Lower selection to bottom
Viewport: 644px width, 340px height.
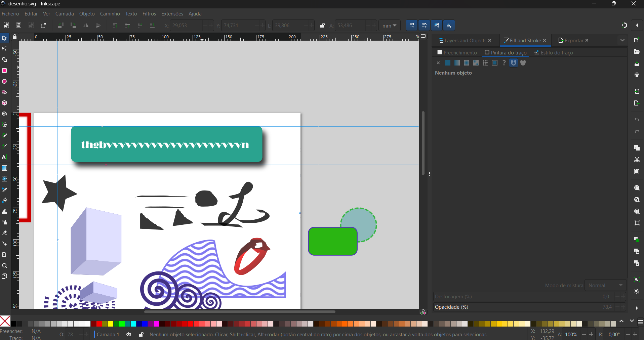pyautogui.click(x=152, y=25)
